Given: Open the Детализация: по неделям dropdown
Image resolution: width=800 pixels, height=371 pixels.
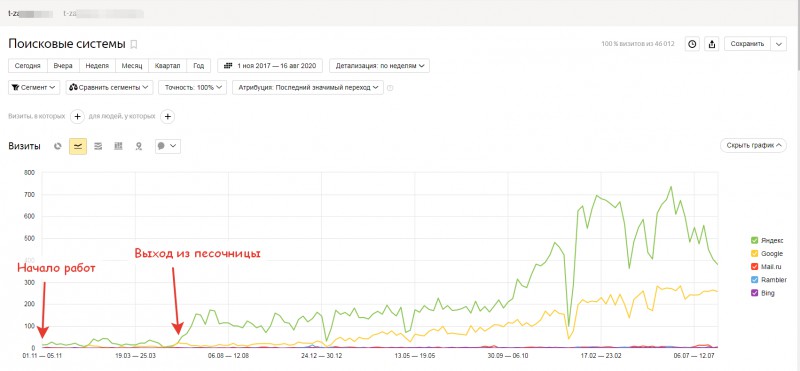Looking at the screenshot, I should pos(379,66).
